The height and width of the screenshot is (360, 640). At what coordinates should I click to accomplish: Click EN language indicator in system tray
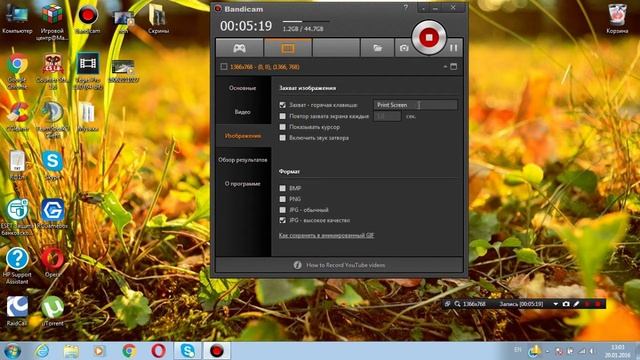tap(518, 350)
